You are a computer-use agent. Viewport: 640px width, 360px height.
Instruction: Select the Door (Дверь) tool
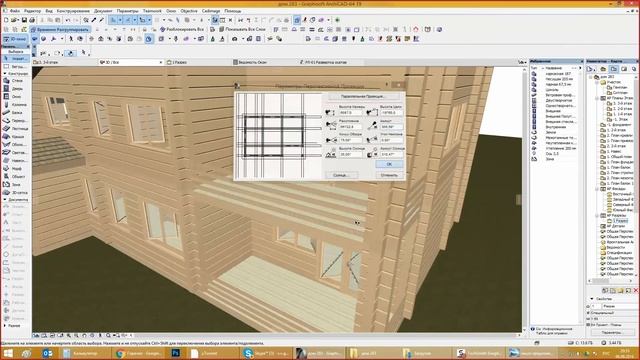tap(15, 89)
